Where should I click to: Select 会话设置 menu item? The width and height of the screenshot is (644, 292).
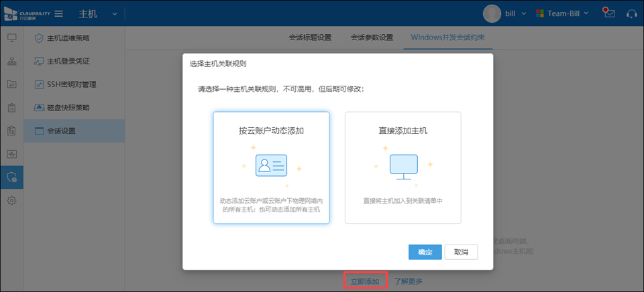(x=74, y=131)
